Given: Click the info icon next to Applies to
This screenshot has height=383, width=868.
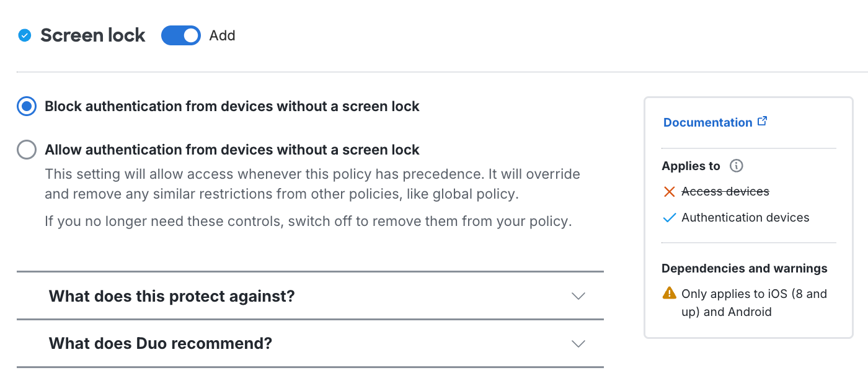Looking at the screenshot, I should pyautogui.click(x=735, y=166).
